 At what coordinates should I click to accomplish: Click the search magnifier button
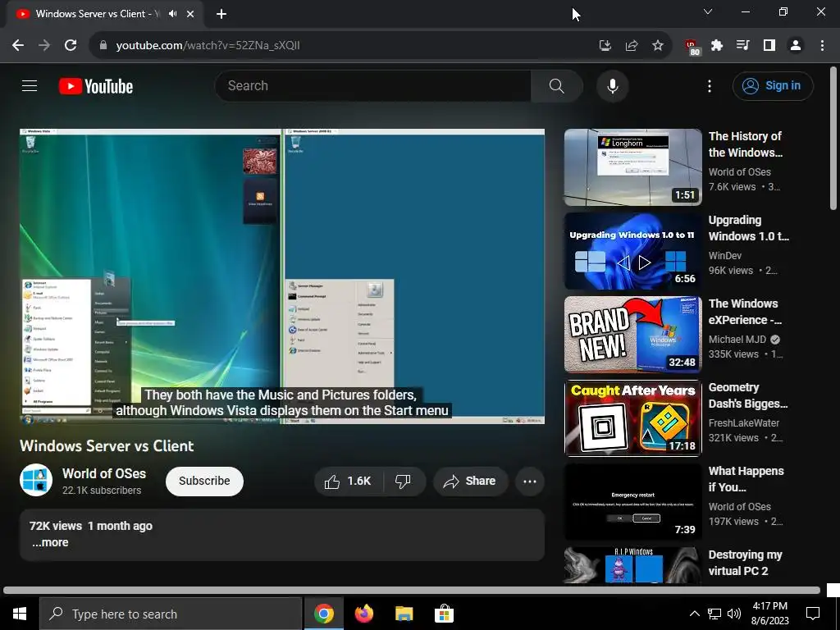pyautogui.click(x=557, y=85)
